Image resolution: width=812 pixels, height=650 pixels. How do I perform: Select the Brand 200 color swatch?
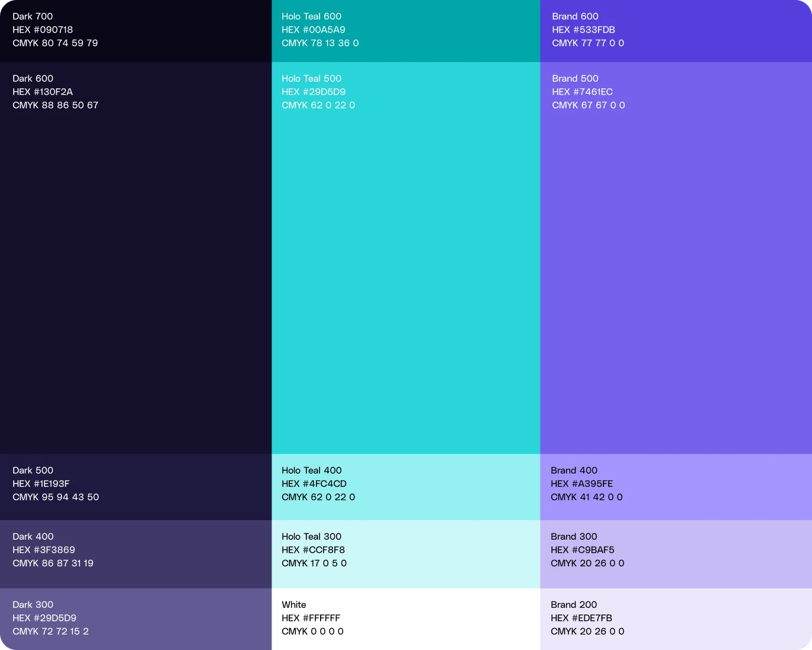(676, 620)
